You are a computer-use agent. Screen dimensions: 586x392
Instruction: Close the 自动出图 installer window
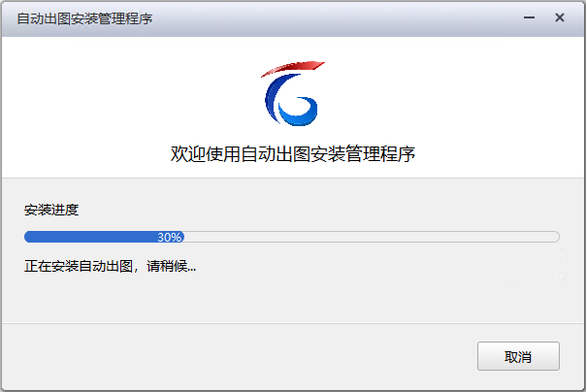(560, 17)
